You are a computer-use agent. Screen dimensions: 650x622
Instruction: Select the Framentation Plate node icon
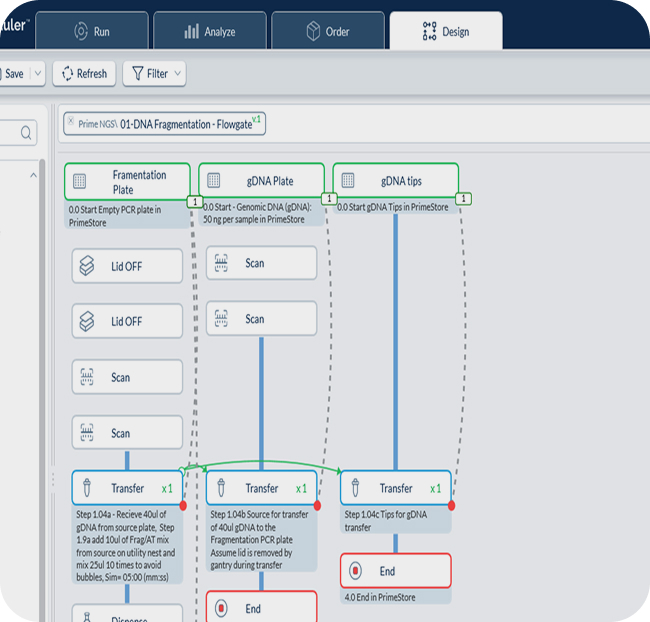pos(80,182)
